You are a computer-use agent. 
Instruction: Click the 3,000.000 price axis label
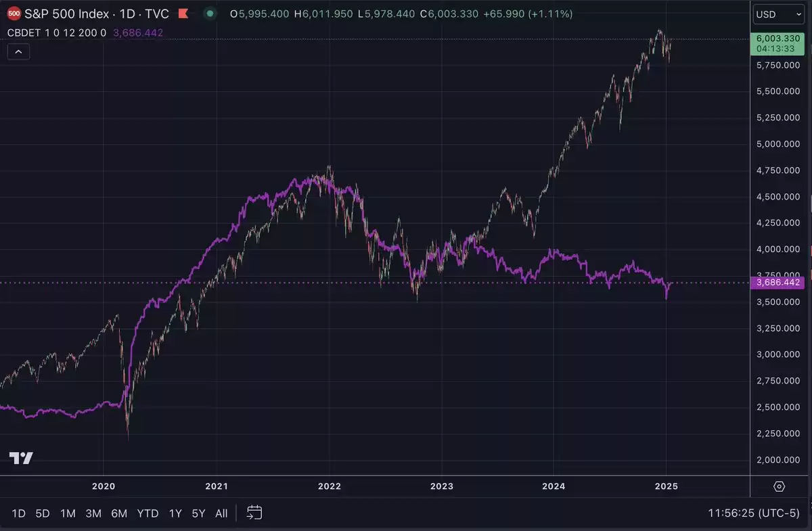point(777,354)
